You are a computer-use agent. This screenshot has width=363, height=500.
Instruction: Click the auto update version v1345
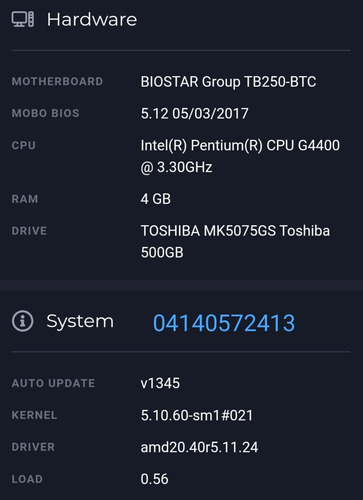(160, 383)
